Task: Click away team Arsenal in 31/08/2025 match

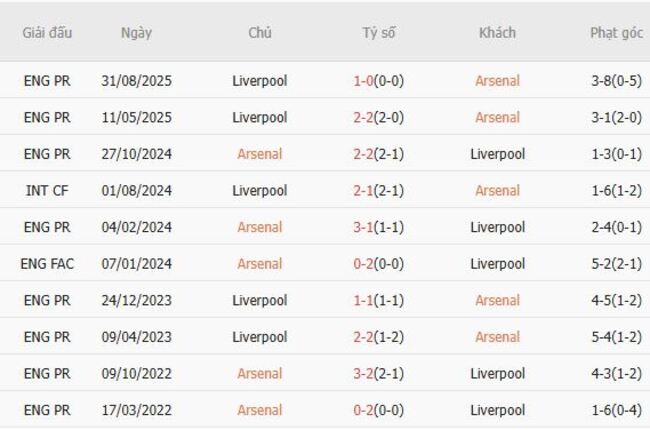Action: (497, 81)
